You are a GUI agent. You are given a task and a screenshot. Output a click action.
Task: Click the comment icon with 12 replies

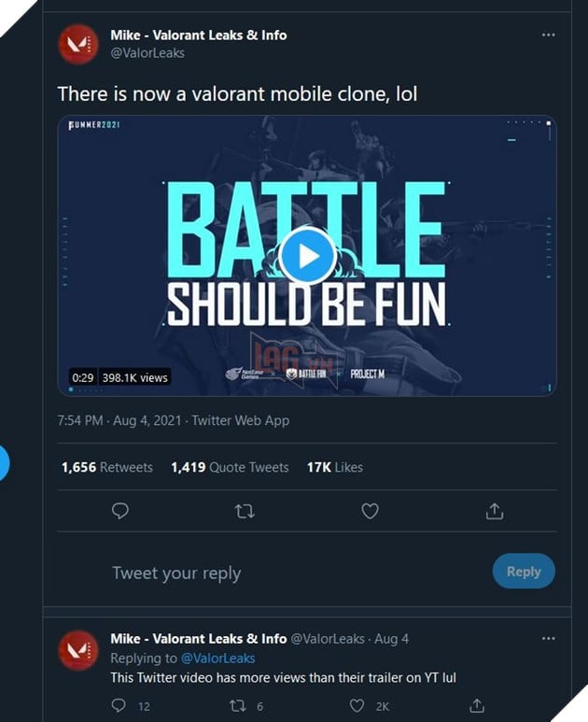click(x=119, y=705)
